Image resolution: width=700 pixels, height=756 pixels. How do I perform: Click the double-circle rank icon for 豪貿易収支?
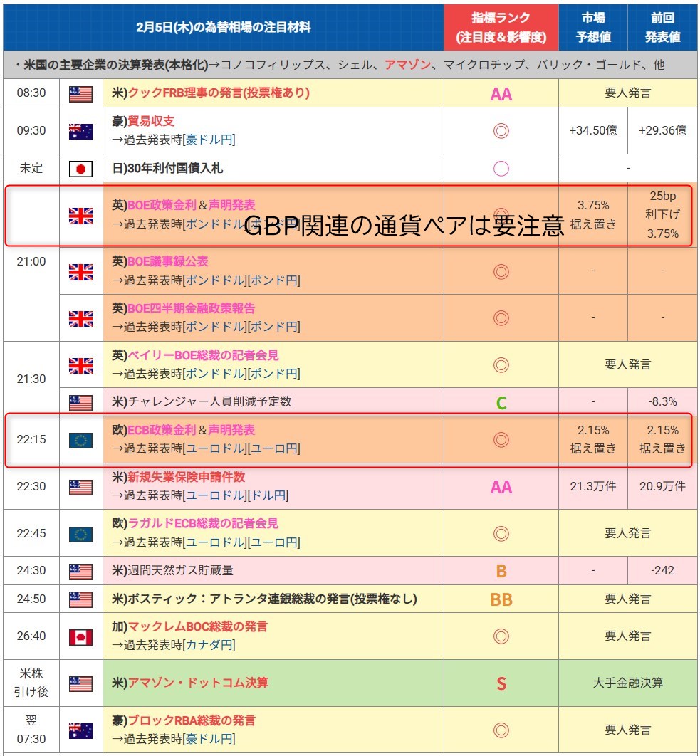(501, 131)
